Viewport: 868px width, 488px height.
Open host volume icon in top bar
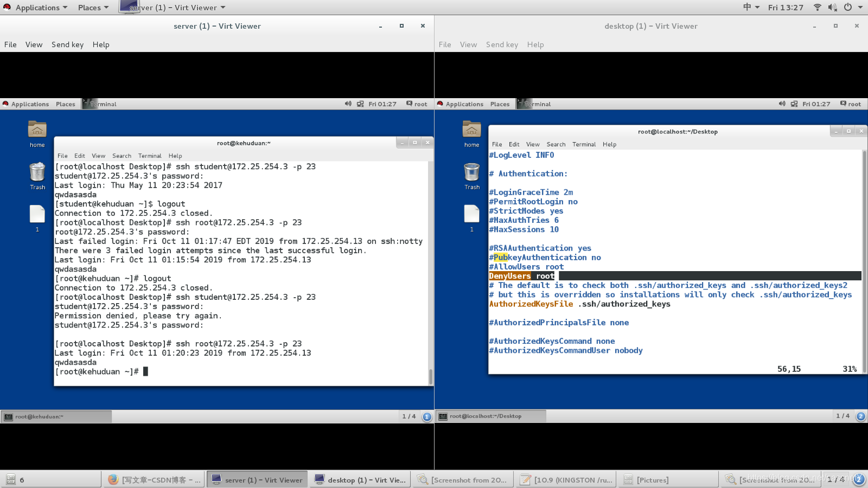(x=832, y=7)
